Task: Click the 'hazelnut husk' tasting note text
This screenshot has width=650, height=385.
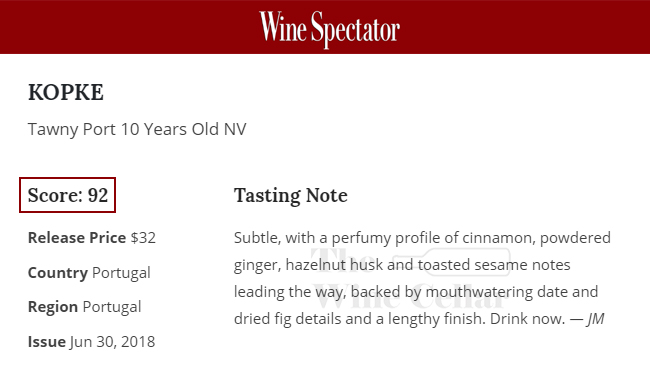Action: tap(334, 265)
